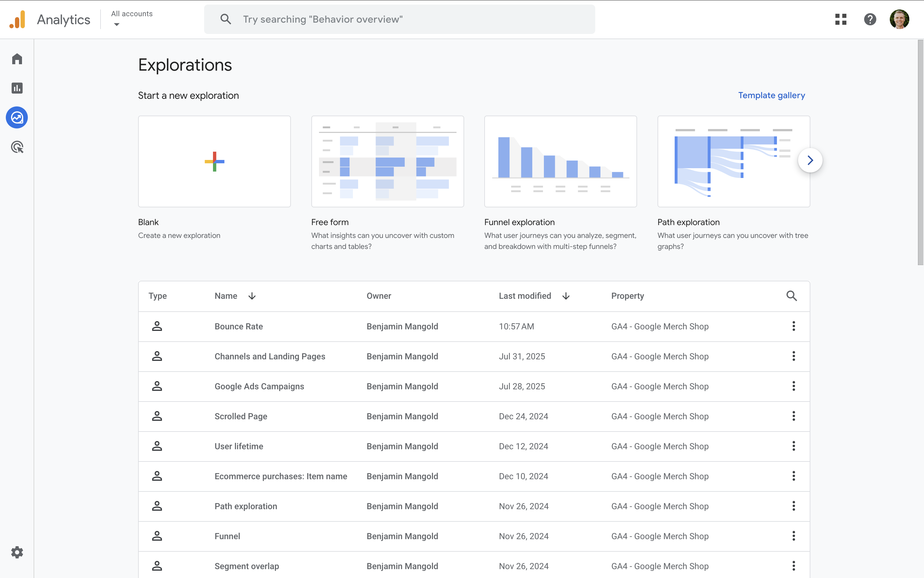Click Dec 24, 2024 date cell
This screenshot has width=924, height=578.
[523, 416]
